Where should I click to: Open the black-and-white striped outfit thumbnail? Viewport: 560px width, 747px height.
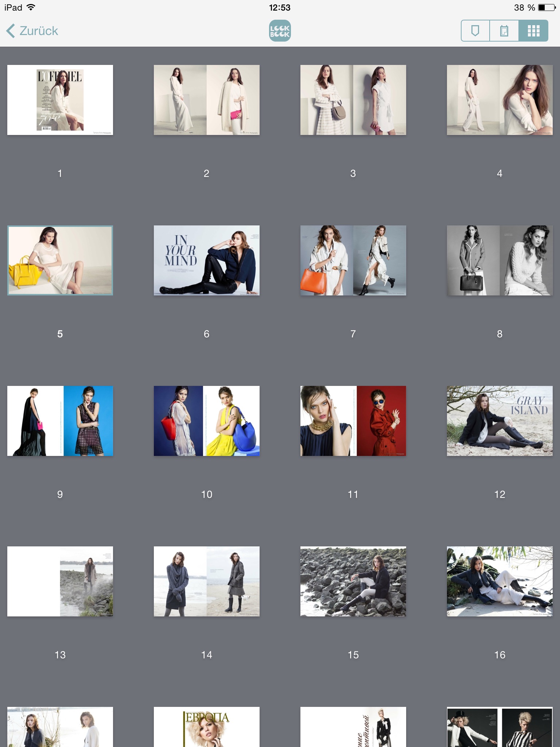(500, 727)
